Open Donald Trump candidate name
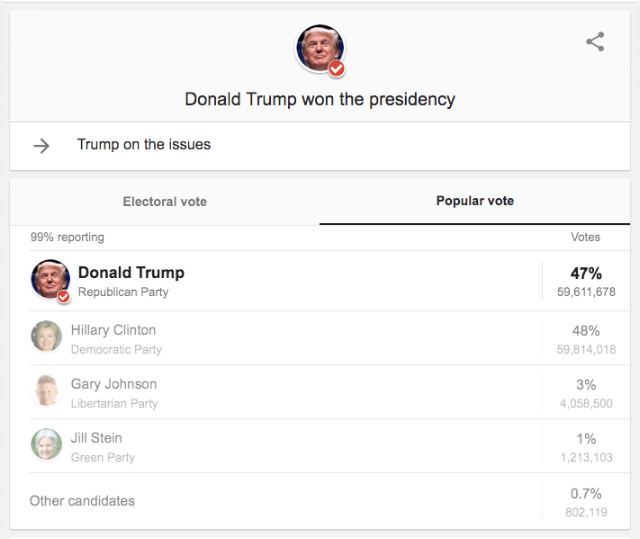The width and height of the screenshot is (640, 539). point(131,273)
